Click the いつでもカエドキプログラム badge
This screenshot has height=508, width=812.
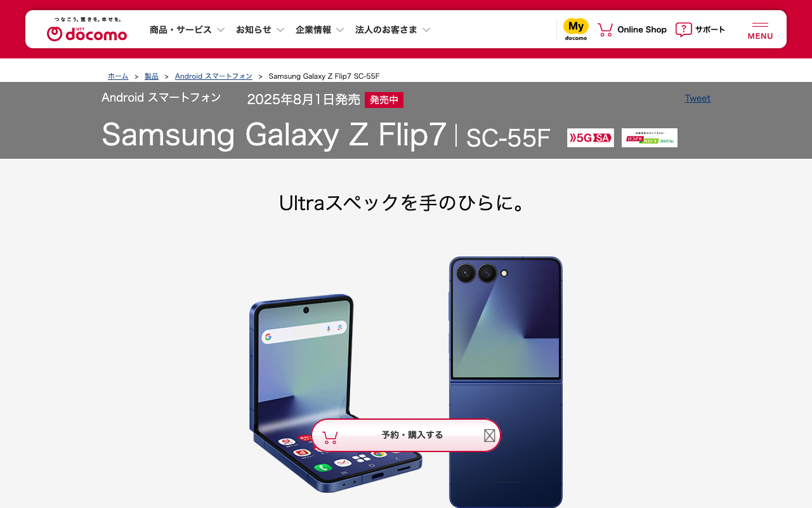pyautogui.click(x=650, y=138)
